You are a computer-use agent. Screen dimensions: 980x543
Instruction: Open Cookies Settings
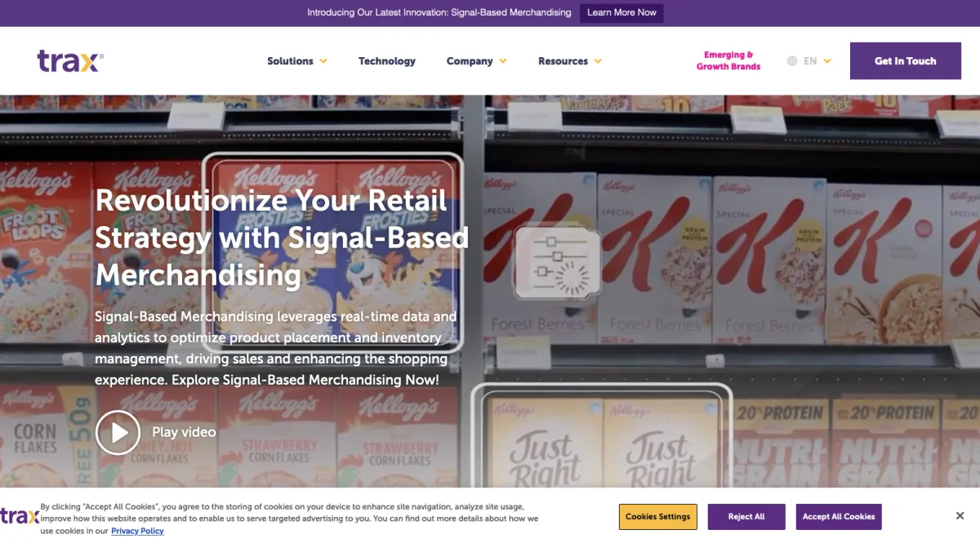[658, 517]
